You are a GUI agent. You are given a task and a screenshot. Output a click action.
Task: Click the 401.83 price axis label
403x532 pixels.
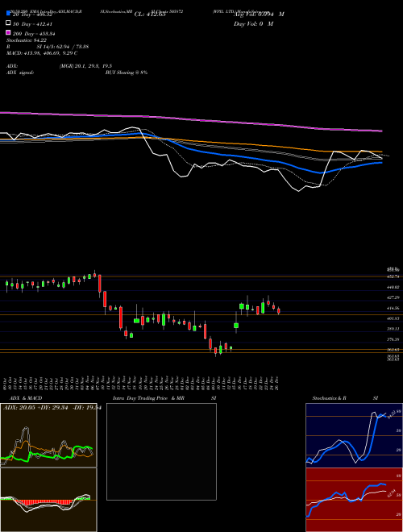(x=394, y=318)
